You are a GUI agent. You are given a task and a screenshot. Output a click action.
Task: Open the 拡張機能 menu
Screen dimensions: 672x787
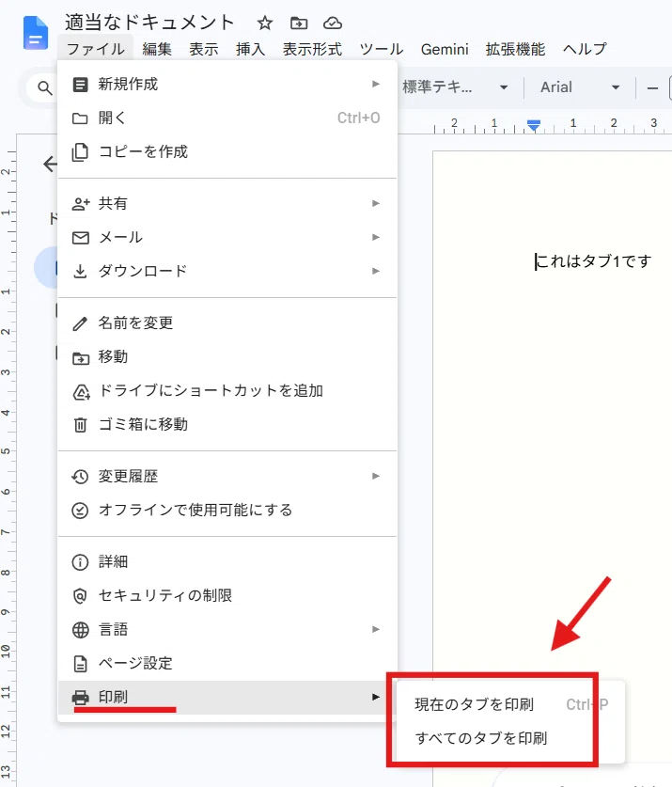515,49
